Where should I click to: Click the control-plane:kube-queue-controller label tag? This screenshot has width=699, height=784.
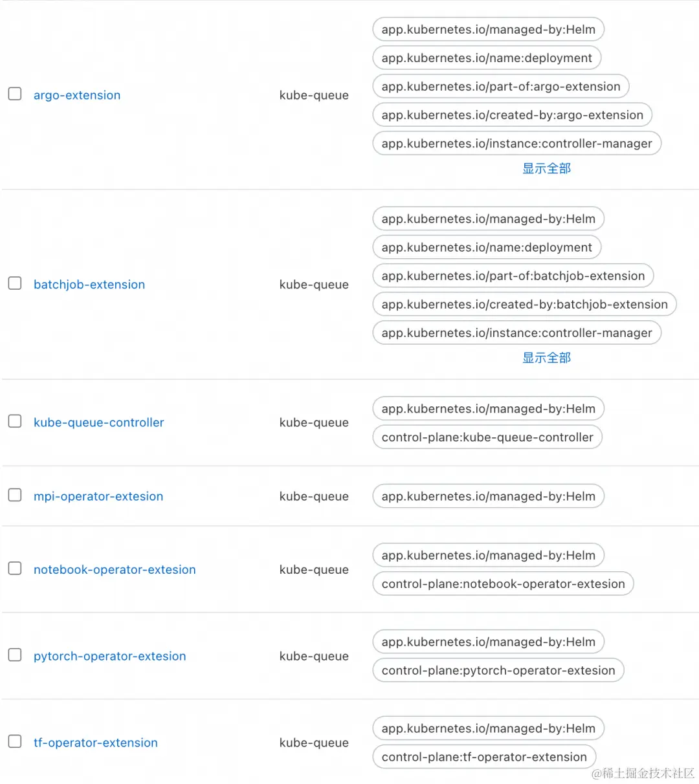tap(487, 437)
